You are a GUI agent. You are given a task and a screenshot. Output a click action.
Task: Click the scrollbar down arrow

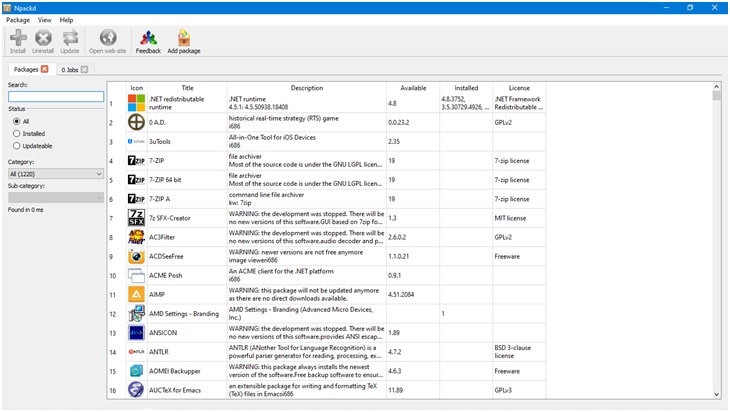(x=716, y=394)
